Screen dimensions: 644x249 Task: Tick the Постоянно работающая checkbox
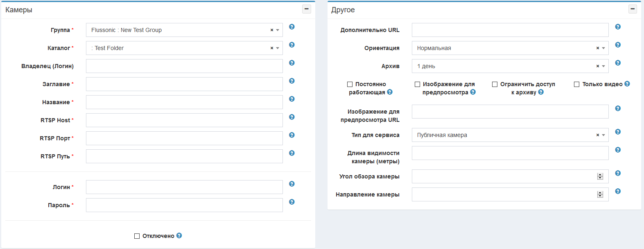click(x=350, y=84)
